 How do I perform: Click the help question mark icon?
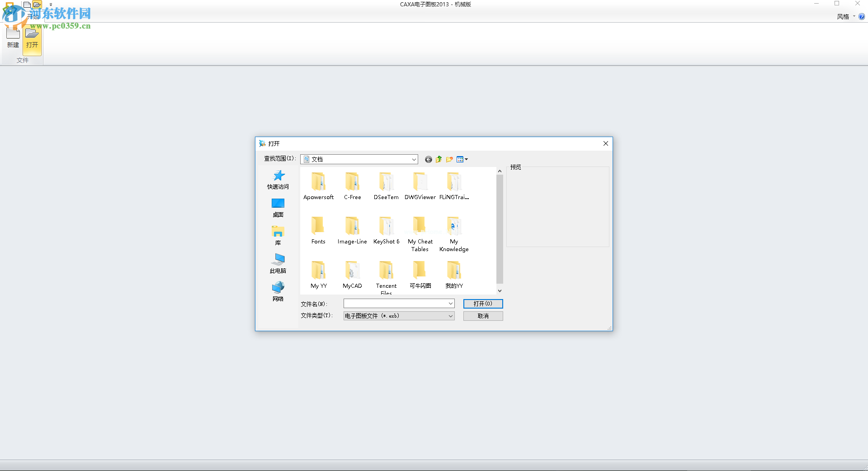tap(862, 17)
